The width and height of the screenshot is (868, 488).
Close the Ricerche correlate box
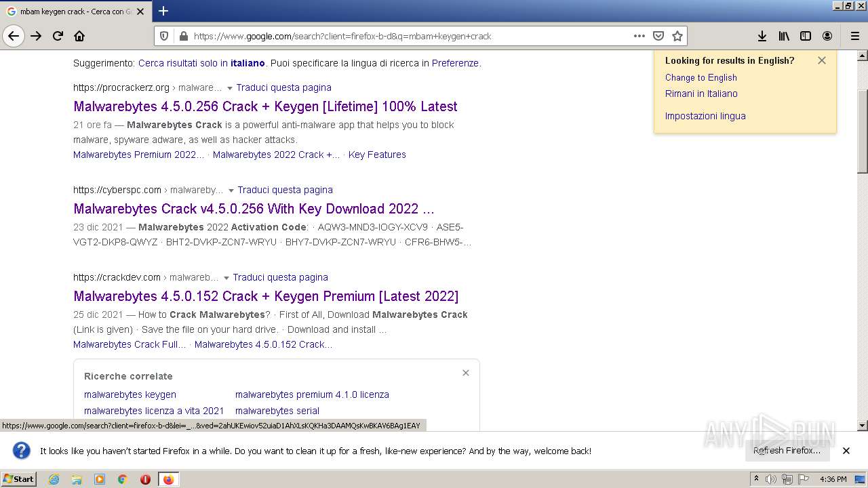click(466, 373)
